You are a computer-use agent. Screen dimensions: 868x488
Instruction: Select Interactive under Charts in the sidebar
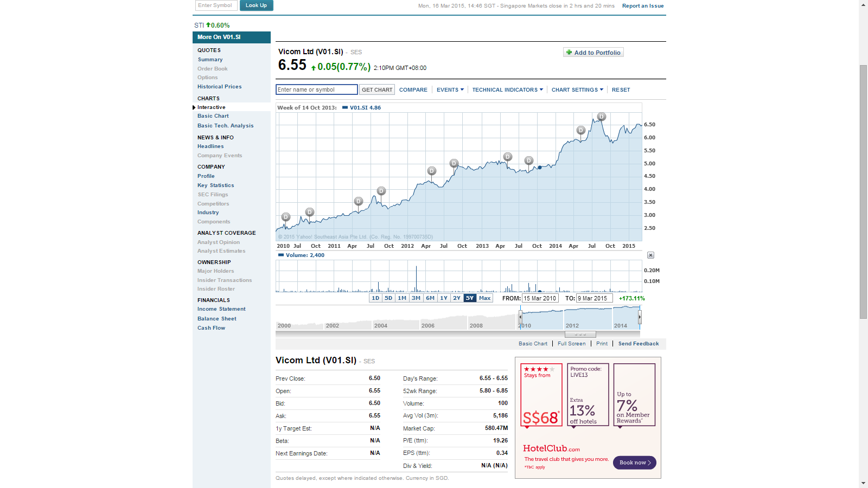pos(212,107)
